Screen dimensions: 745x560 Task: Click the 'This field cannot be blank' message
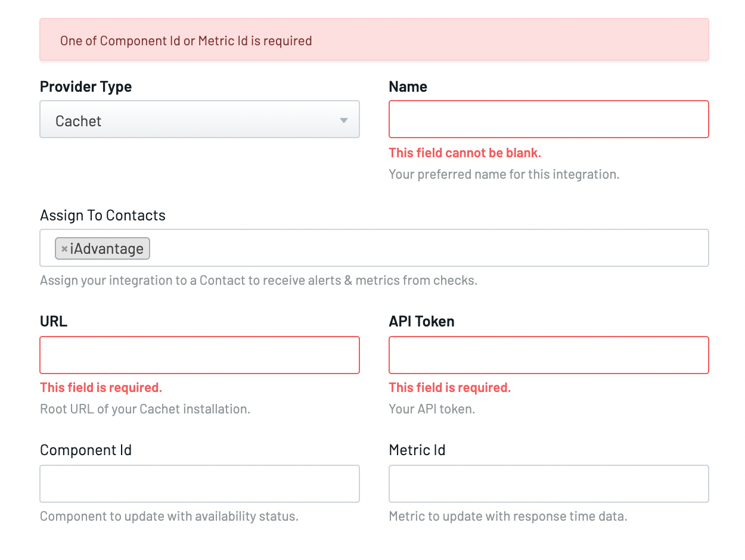[x=465, y=153]
